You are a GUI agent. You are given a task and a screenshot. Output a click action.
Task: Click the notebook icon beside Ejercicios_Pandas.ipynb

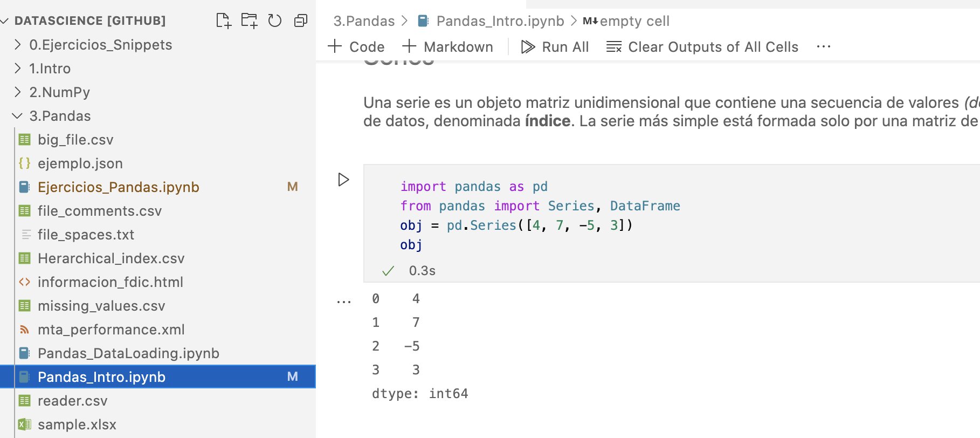pos(25,187)
